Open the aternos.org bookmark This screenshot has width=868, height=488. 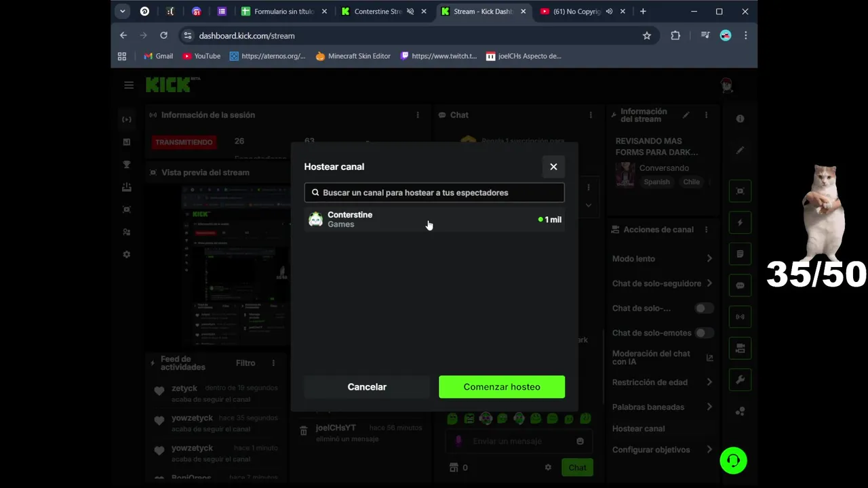coord(267,56)
